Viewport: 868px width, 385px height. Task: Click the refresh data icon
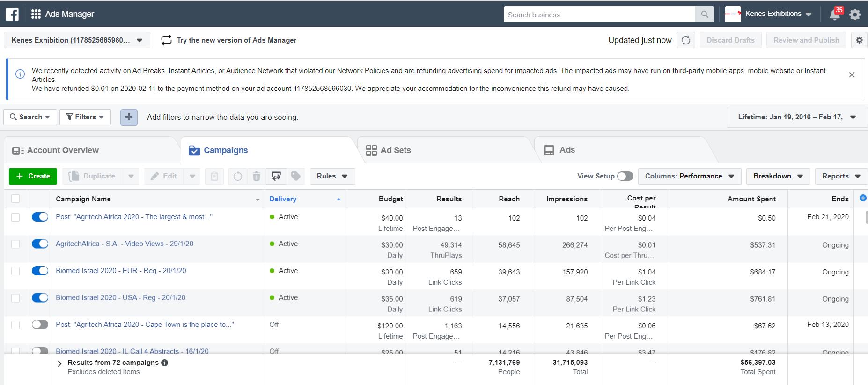[x=686, y=40]
